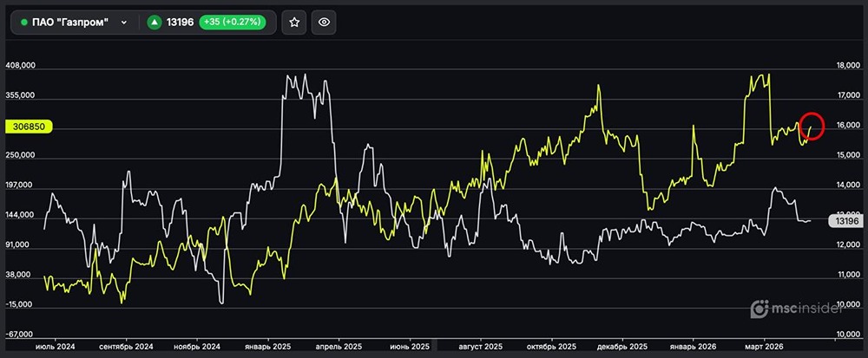Click the green up-triangle price indicator

coord(154,23)
